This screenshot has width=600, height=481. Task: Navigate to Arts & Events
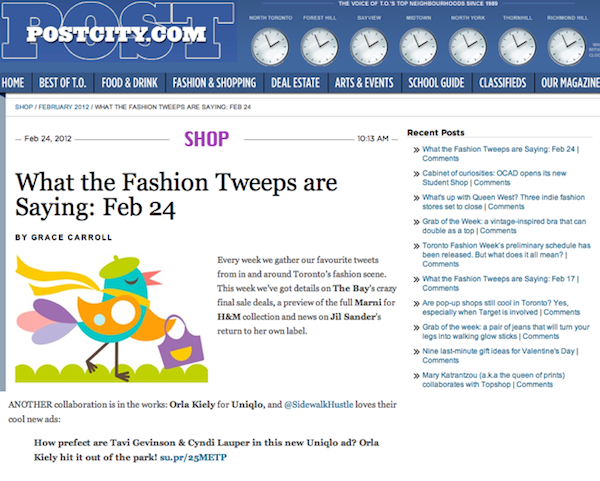[364, 82]
